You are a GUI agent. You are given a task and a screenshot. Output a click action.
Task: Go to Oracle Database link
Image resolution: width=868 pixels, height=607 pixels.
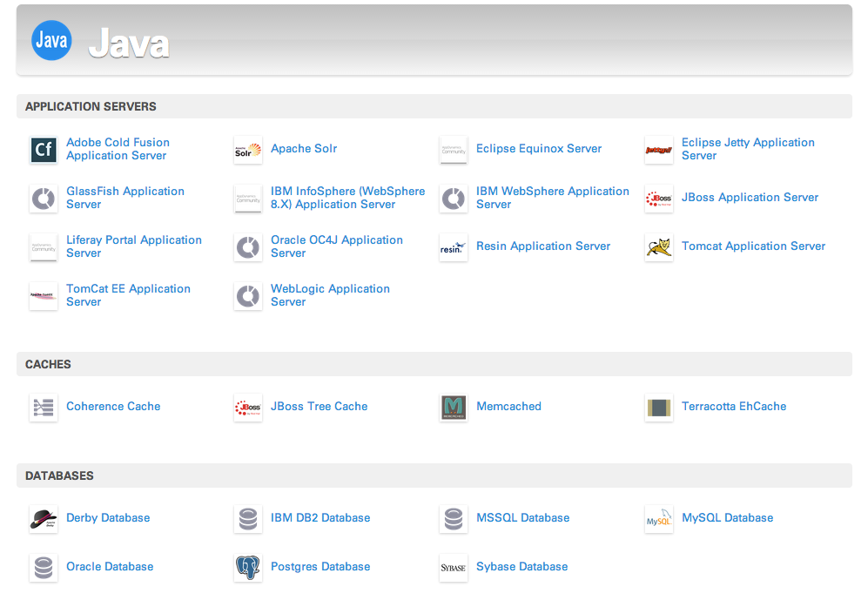[110, 567]
